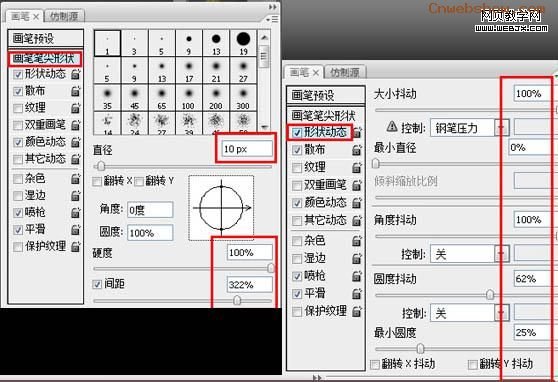
Task: Enable 翻转 Y checkbox in left panel
Action: [139, 182]
